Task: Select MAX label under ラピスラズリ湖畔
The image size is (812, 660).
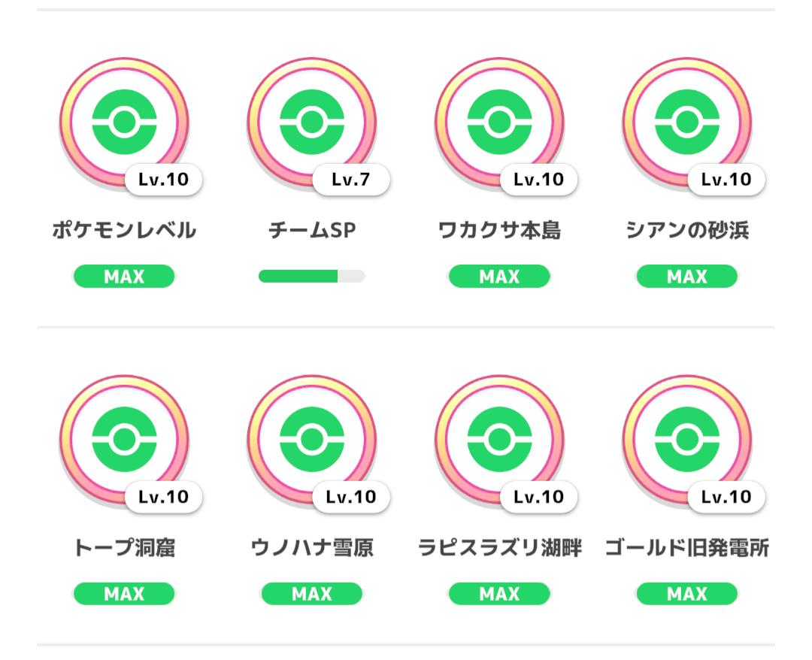Action: (499, 594)
